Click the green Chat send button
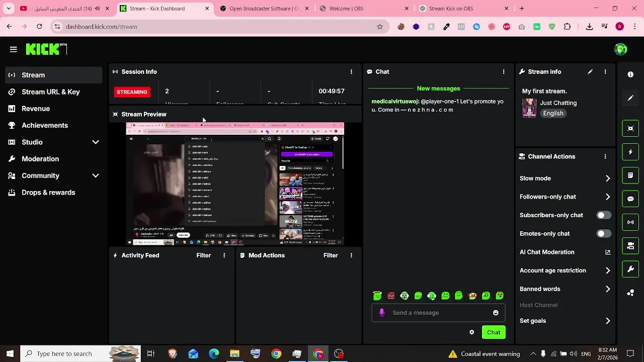The height and width of the screenshot is (362, 644). click(x=494, y=332)
